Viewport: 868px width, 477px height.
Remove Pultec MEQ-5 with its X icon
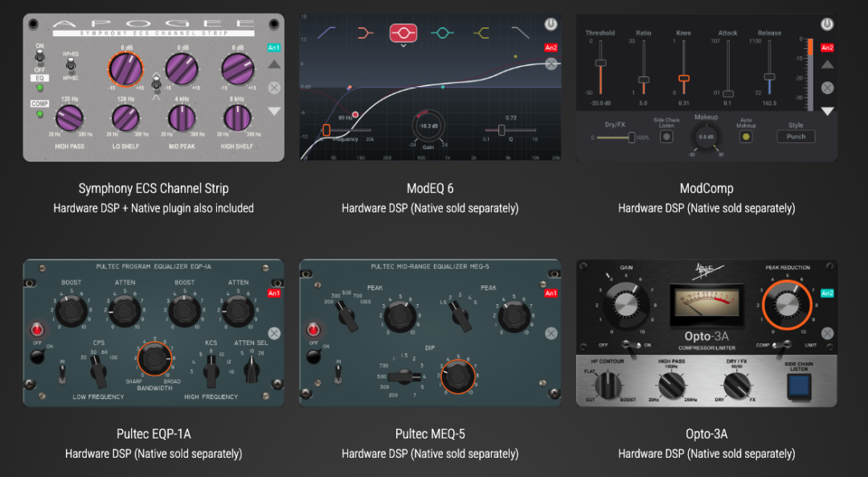coord(551,333)
